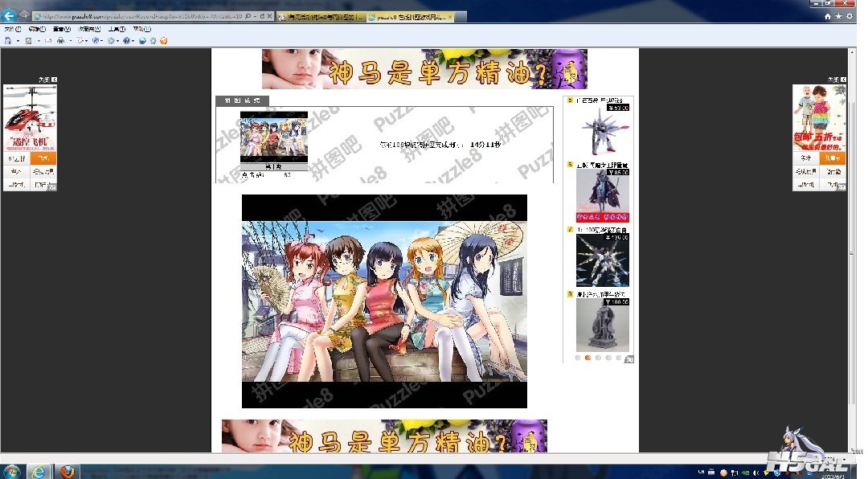Click Firefox icon in taskbar
The width and height of the screenshot is (868, 479).
pos(67,472)
